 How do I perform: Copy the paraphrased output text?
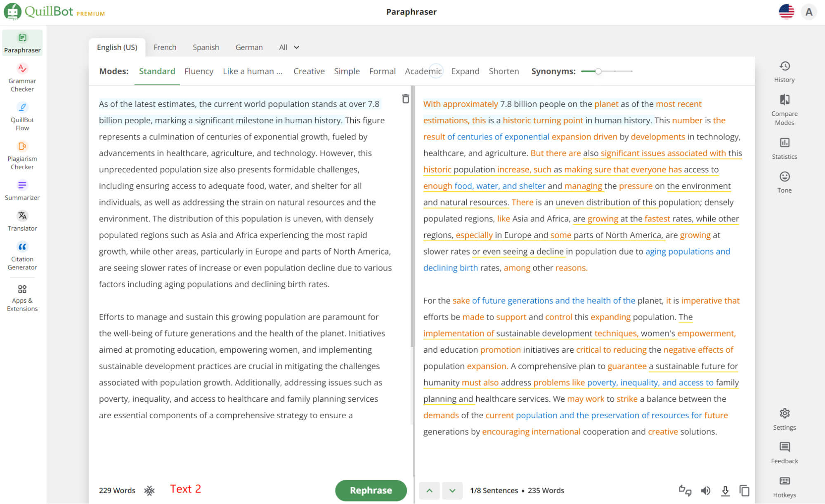point(745,490)
